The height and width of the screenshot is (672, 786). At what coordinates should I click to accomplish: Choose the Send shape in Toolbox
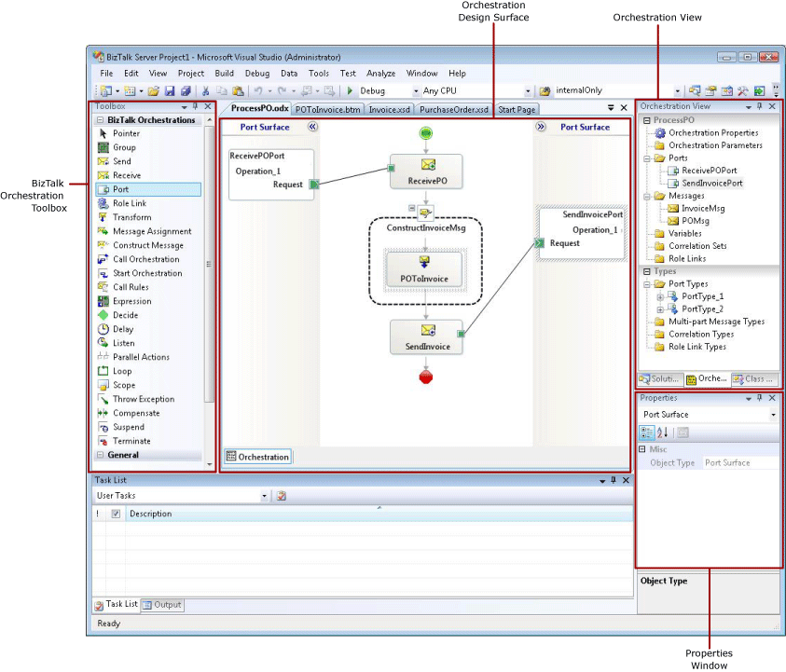click(x=148, y=161)
